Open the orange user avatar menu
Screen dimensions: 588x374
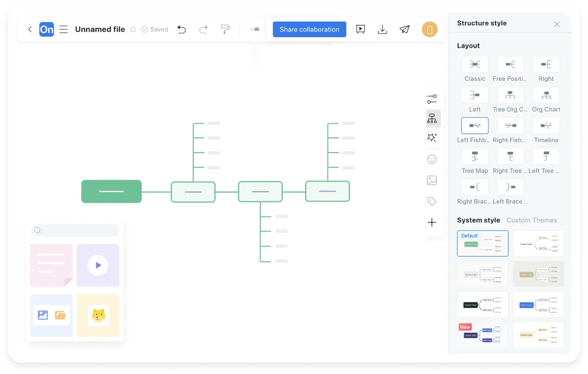(x=430, y=29)
